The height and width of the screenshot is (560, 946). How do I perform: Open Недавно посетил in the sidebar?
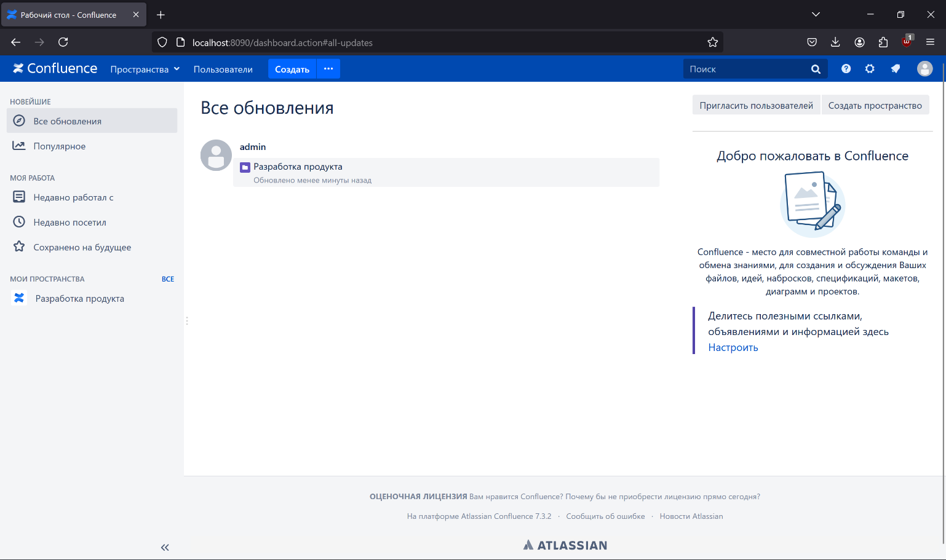coord(92,222)
